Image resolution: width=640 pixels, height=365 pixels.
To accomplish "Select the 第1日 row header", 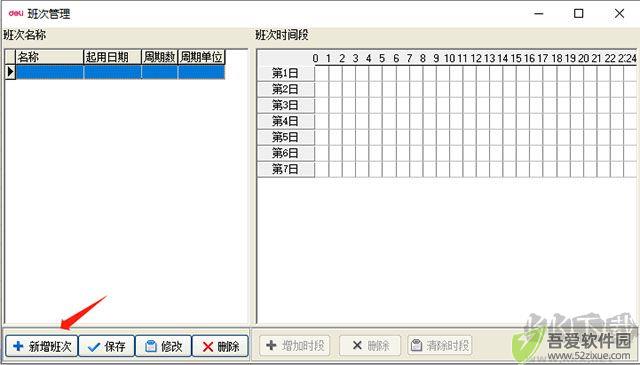I will pyautogui.click(x=286, y=73).
